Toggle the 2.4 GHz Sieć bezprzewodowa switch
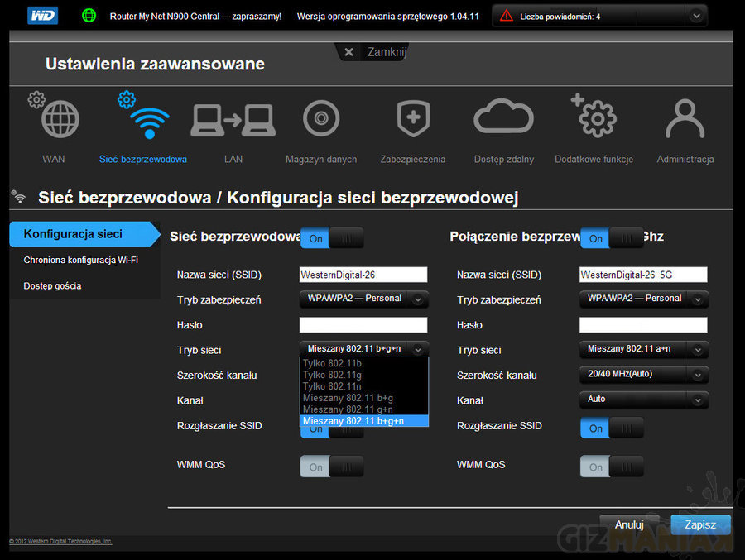Viewport: 745px width, 560px height. click(332, 238)
